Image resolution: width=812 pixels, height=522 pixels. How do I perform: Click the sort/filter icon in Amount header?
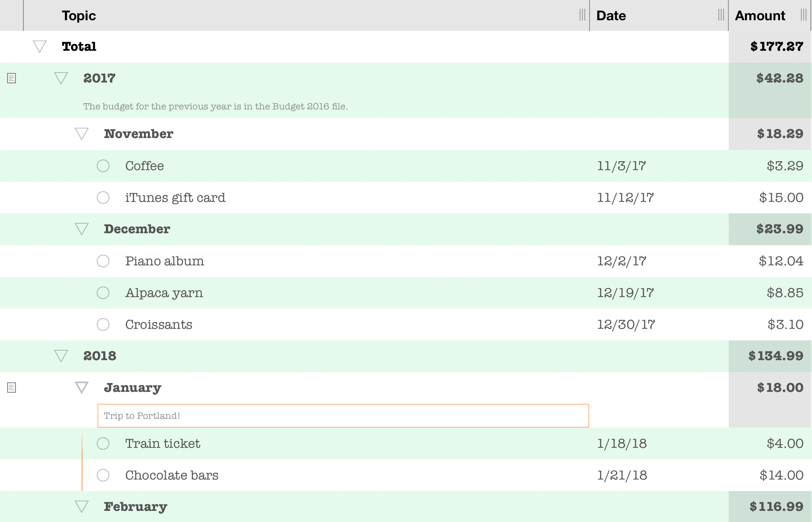point(804,15)
